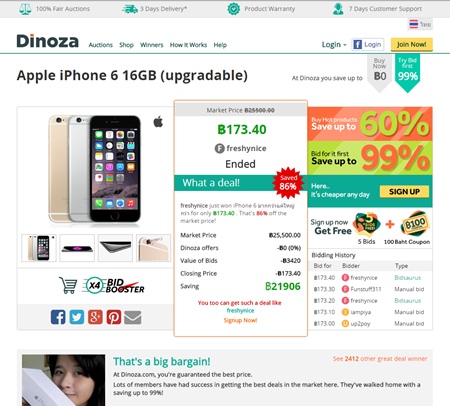Image resolution: width=450 pixels, height=406 pixels.
Task: Log in with the Facebook Login button
Action: click(368, 44)
